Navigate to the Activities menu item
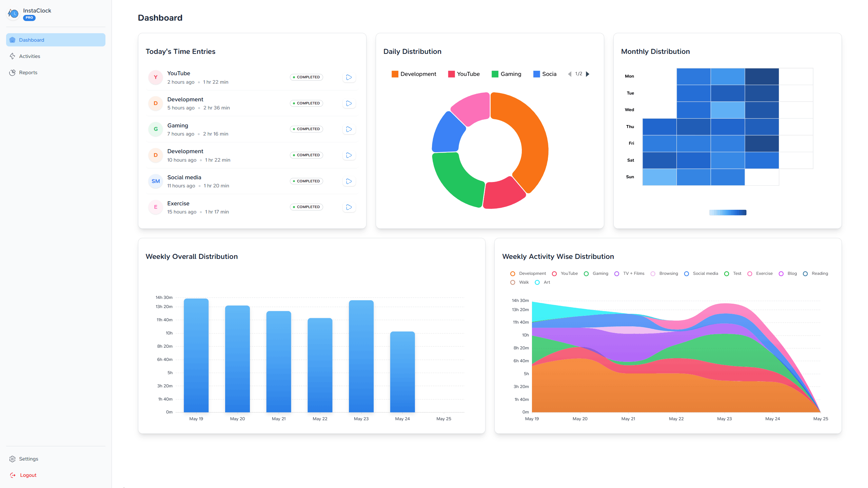Screen dimensions: 868x488 coord(29,56)
